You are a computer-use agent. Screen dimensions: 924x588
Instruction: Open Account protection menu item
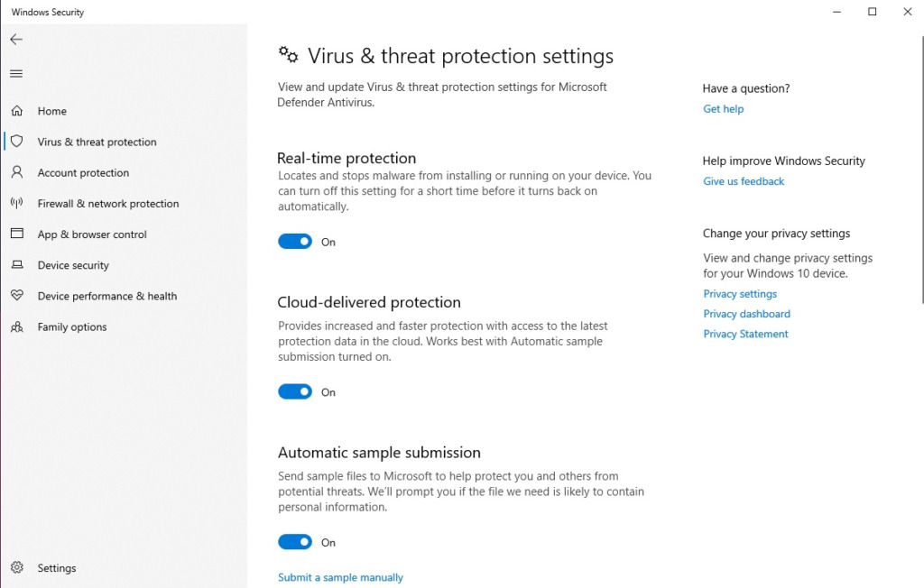[x=83, y=172]
